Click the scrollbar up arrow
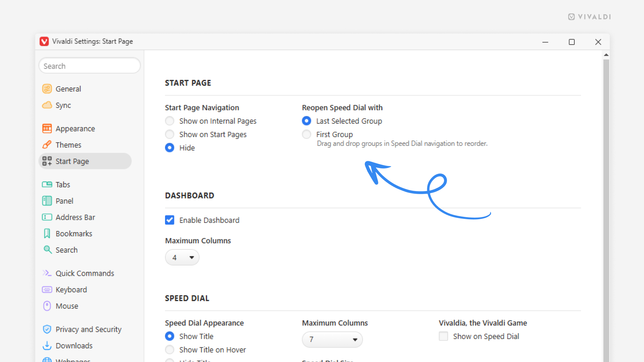This screenshot has height=362, width=644. click(606, 55)
